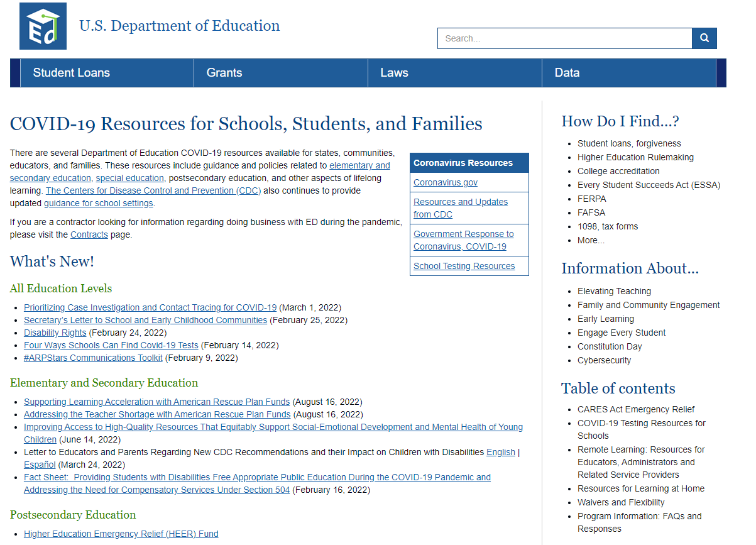Click the COVID-19 Resources page heading
Screen dimensions: 756x545
[x=246, y=123]
